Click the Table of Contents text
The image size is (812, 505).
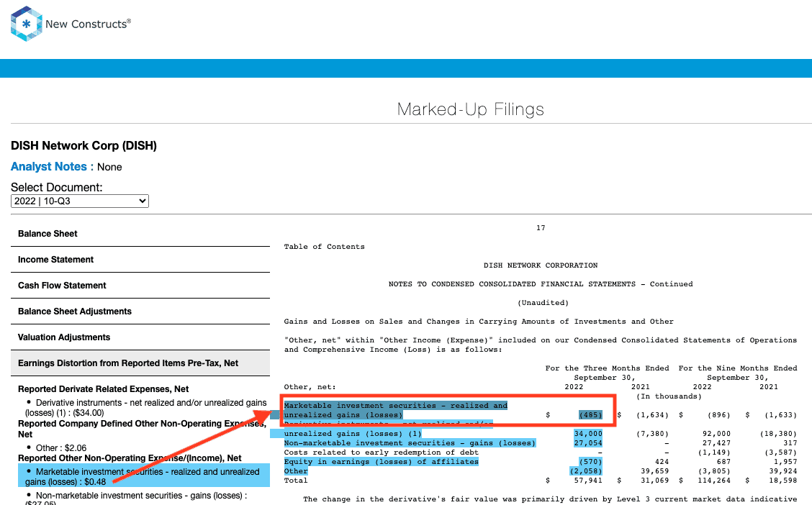[324, 247]
